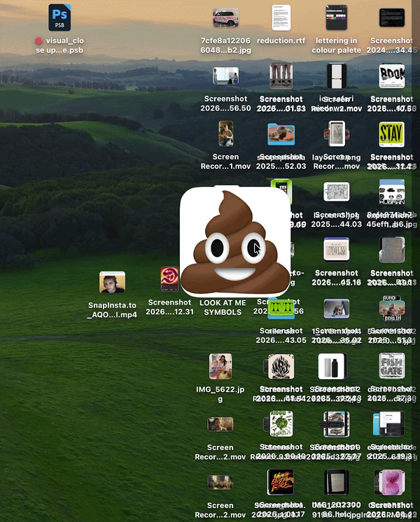Screen dimensions: 420x522
Task: Click the LOOK AT ME SYMBOLS poop emoji icon
Action: [x=235, y=241]
